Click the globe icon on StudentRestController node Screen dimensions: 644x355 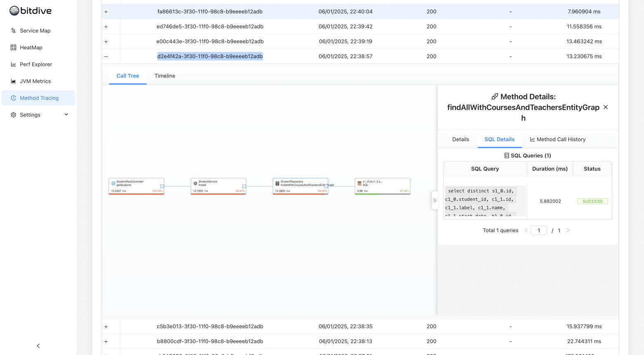point(114,183)
